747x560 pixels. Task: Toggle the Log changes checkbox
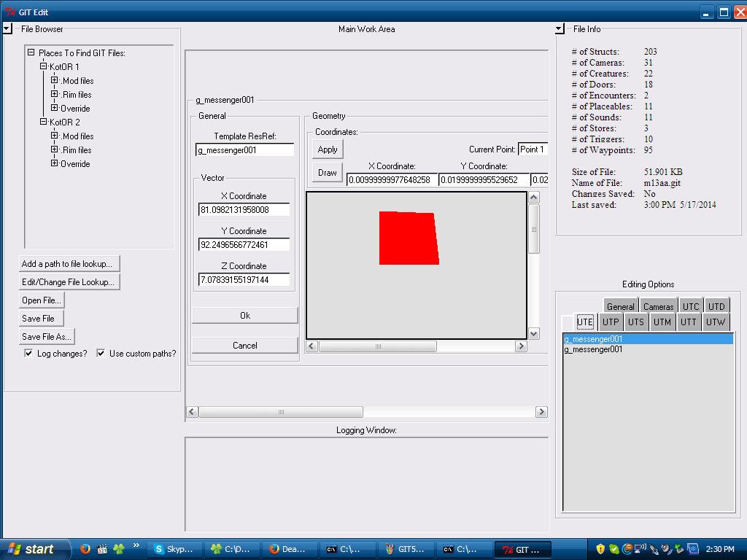28,353
